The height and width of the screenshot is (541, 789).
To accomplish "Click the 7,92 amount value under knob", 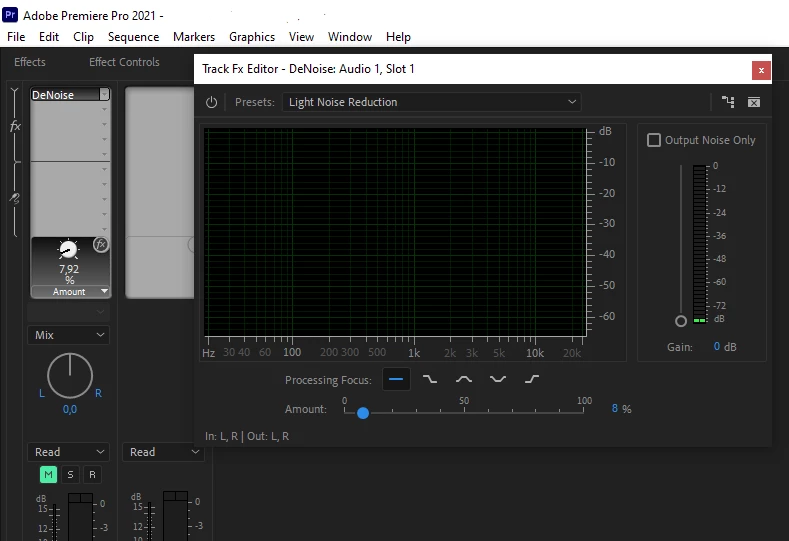I will click(x=69, y=269).
